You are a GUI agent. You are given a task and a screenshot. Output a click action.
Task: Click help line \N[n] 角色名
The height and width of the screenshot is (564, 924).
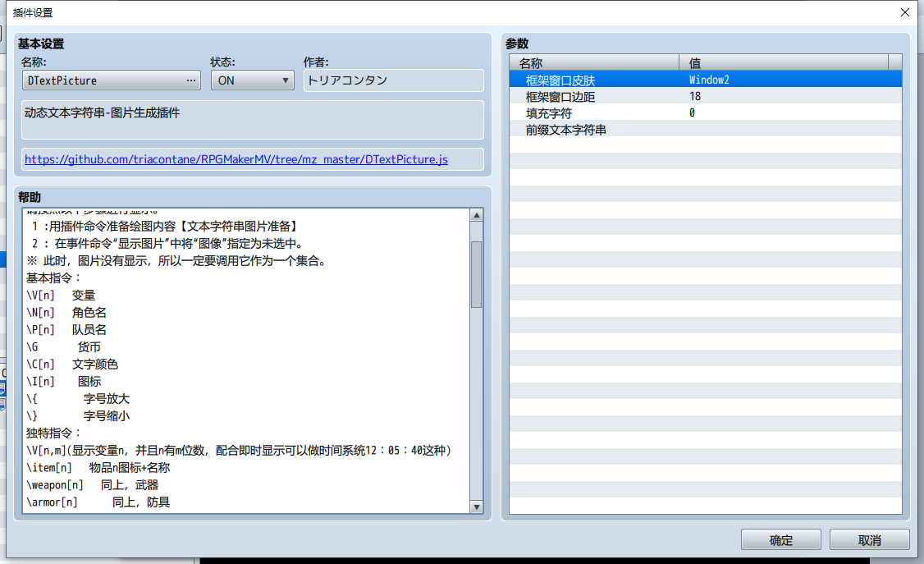pos(66,312)
